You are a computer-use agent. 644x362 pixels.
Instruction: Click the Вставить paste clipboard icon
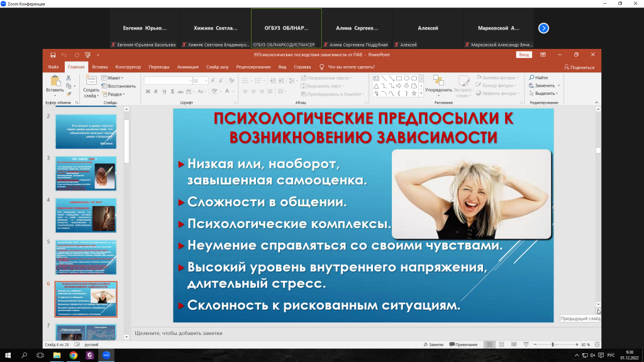tap(55, 81)
